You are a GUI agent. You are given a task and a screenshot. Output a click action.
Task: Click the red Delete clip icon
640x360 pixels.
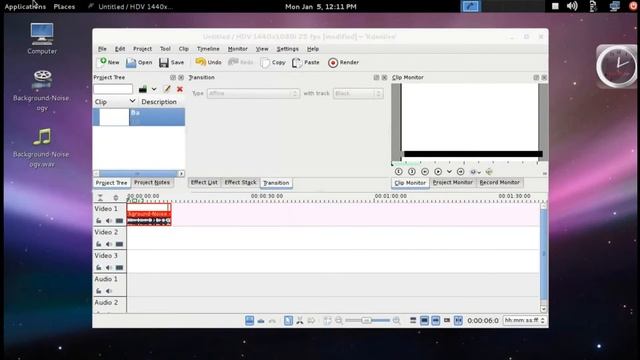point(180,89)
